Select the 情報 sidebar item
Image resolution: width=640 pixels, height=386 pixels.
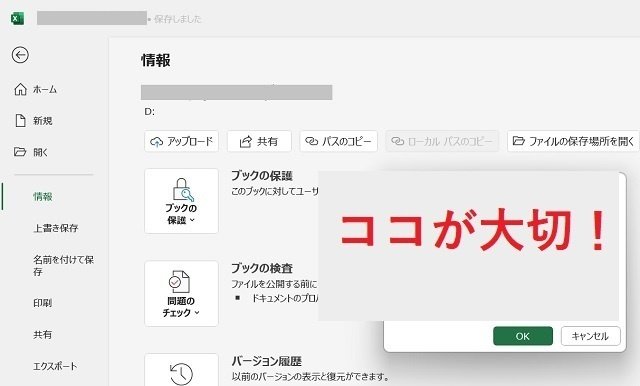coord(42,196)
